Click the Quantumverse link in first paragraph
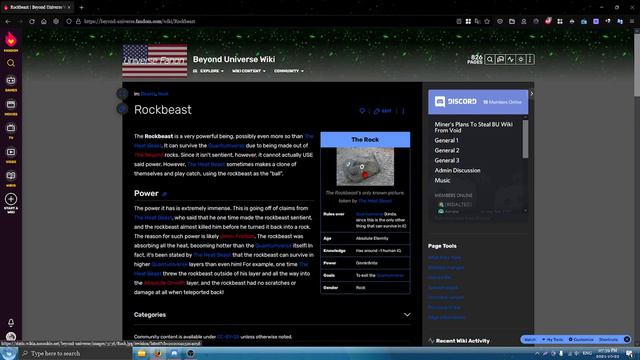 click(226, 145)
